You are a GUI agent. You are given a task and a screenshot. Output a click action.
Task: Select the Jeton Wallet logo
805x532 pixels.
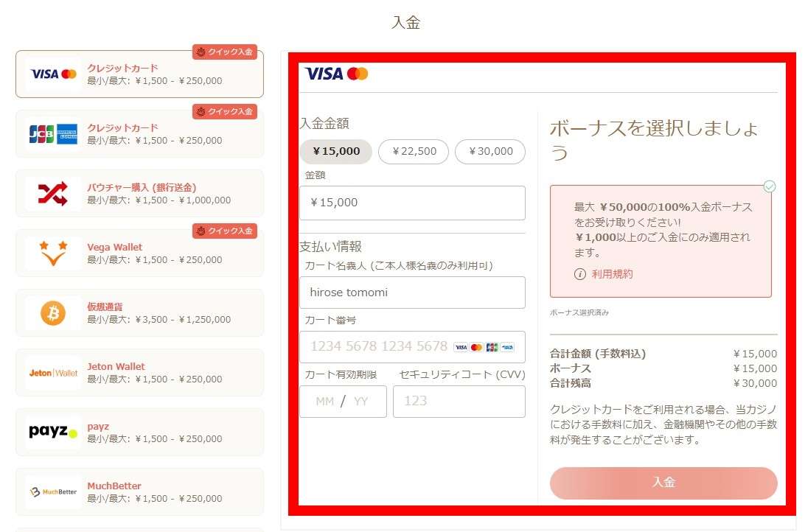click(x=53, y=373)
